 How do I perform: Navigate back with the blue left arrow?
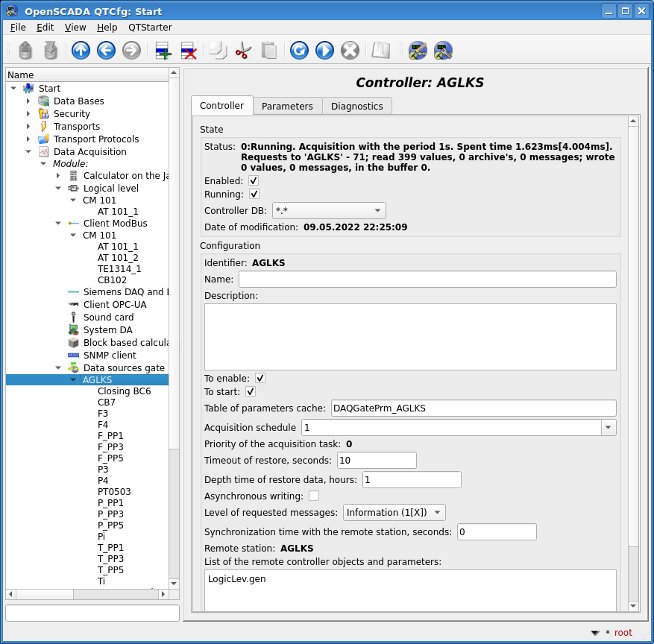point(106,51)
